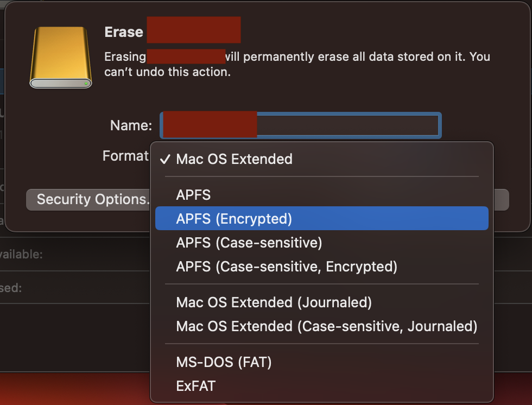Pick APFS (Case-sensitive) format
The width and height of the screenshot is (532, 405).
tap(249, 243)
